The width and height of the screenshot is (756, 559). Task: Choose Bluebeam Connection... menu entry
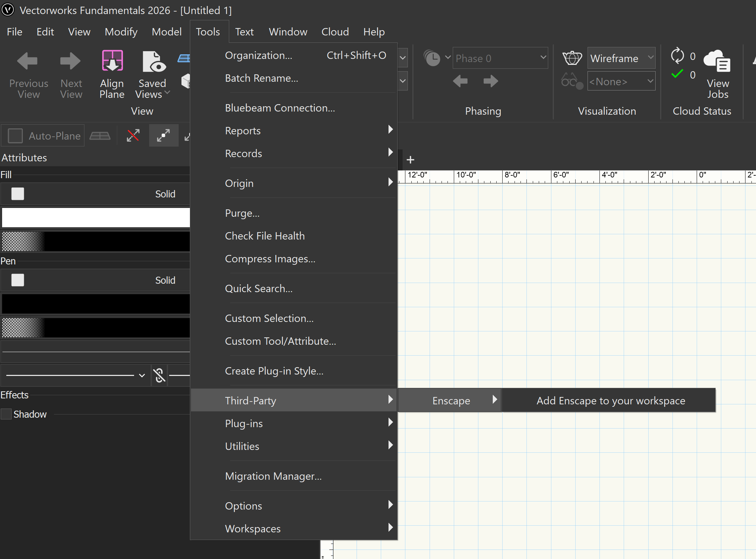pyautogui.click(x=293, y=108)
